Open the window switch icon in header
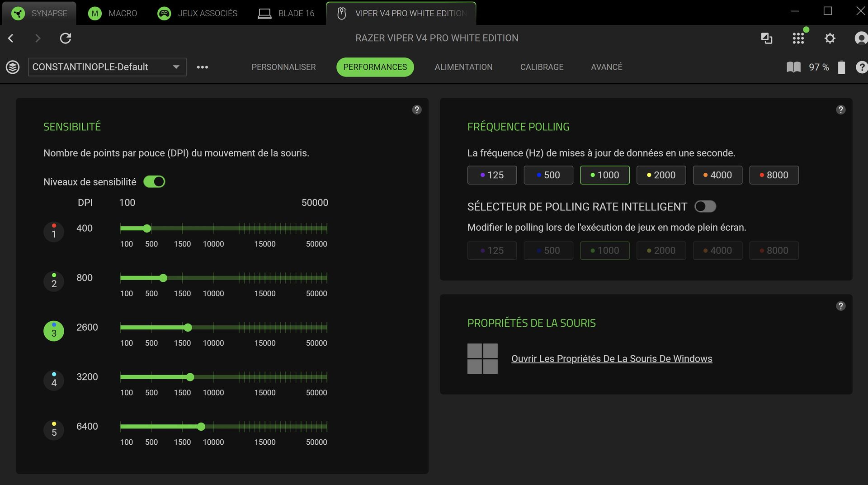Image resolution: width=868 pixels, height=485 pixels. pos(766,38)
